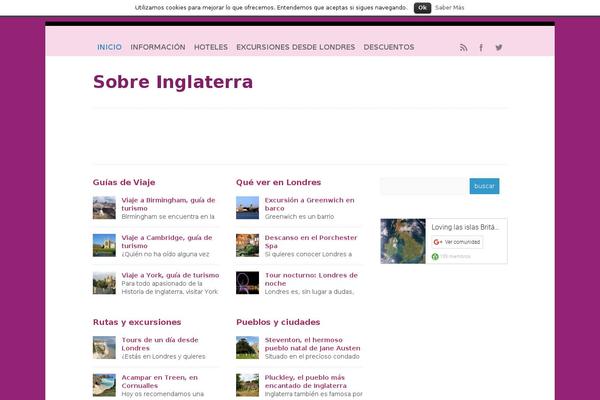Open Viaje a Birmingham article link

coord(168,204)
